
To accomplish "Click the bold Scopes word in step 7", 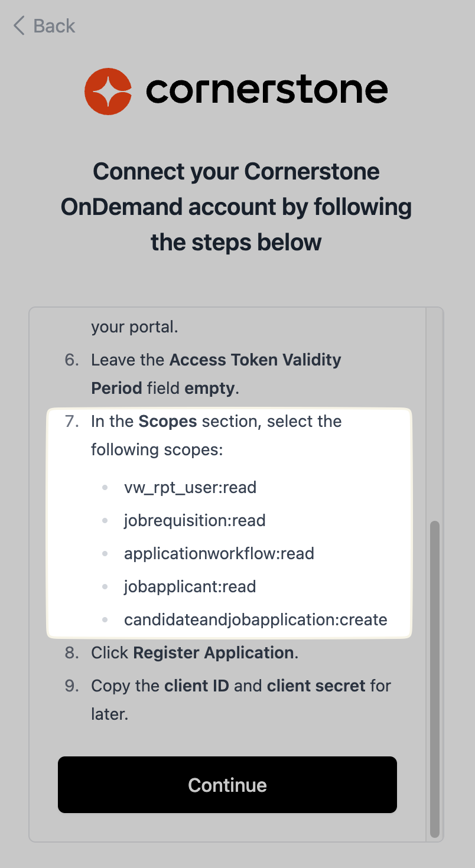I will (x=167, y=422).
